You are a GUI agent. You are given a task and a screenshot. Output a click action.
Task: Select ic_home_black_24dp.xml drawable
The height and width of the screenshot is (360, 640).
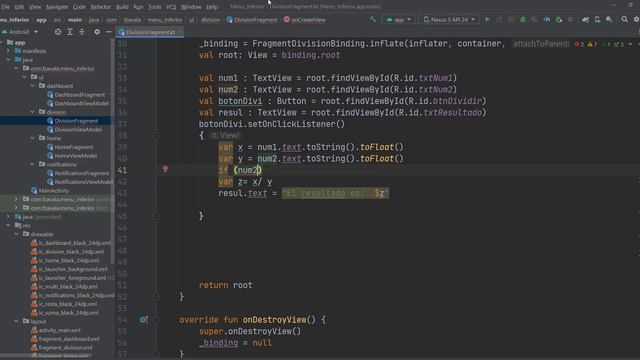(x=69, y=260)
